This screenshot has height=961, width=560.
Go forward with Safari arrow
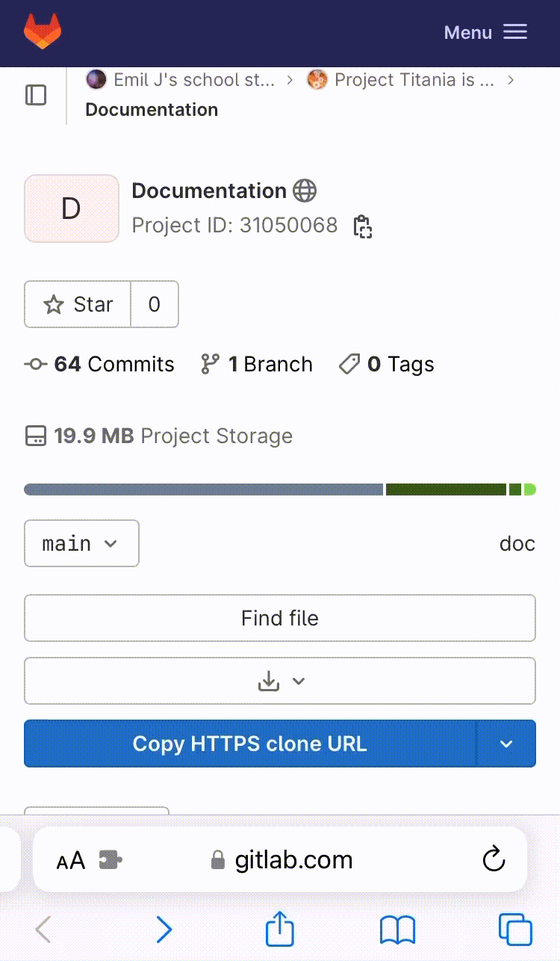(164, 930)
